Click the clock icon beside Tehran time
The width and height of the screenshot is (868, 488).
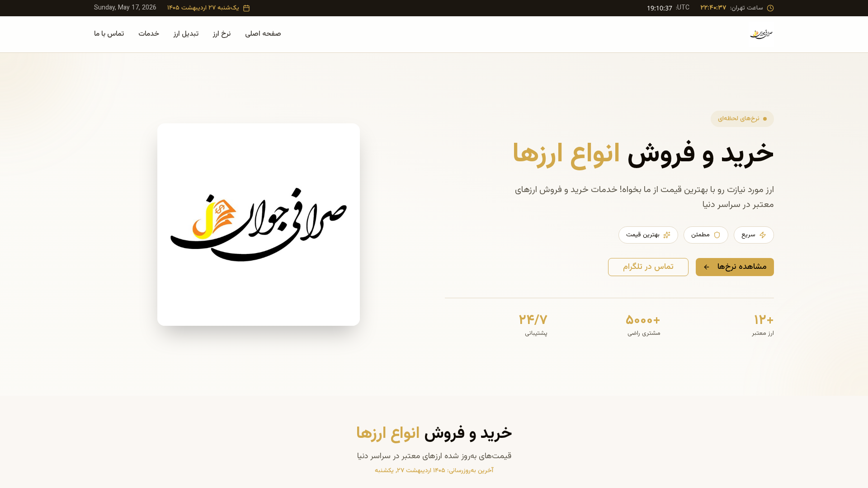point(770,8)
